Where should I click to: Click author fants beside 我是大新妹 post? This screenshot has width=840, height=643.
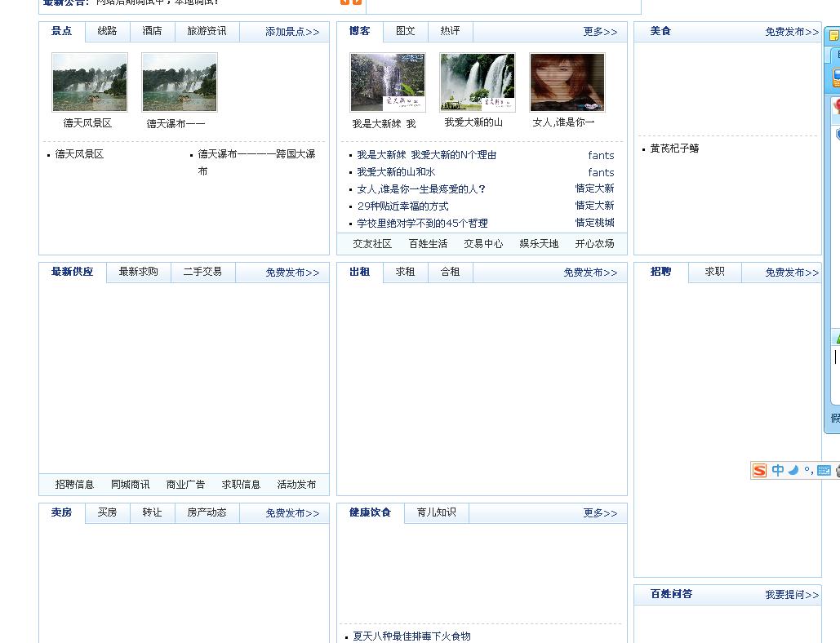click(x=601, y=155)
